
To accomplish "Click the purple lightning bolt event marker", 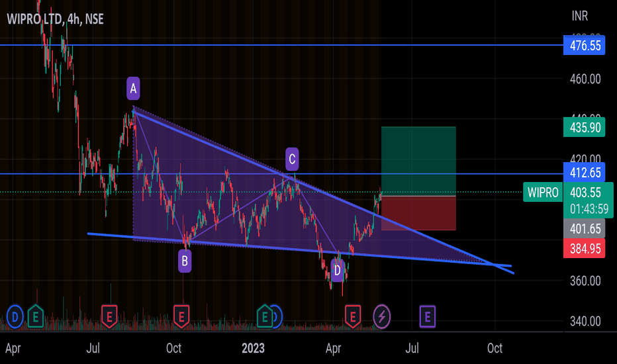I will point(382,316).
